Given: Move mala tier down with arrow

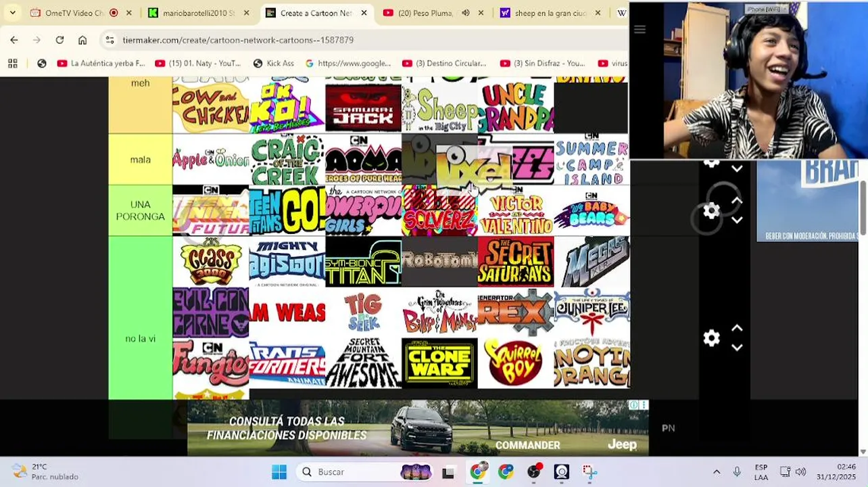Looking at the screenshot, I should tap(737, 168).
